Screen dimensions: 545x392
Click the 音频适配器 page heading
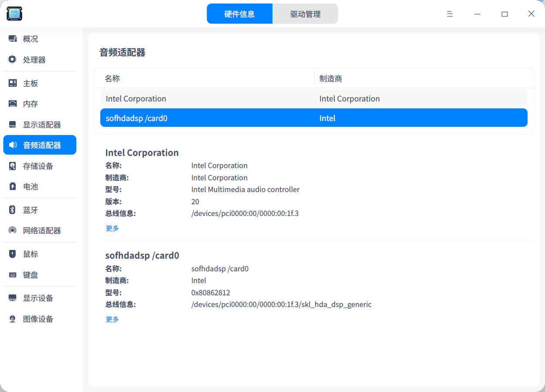click(123, 53)
